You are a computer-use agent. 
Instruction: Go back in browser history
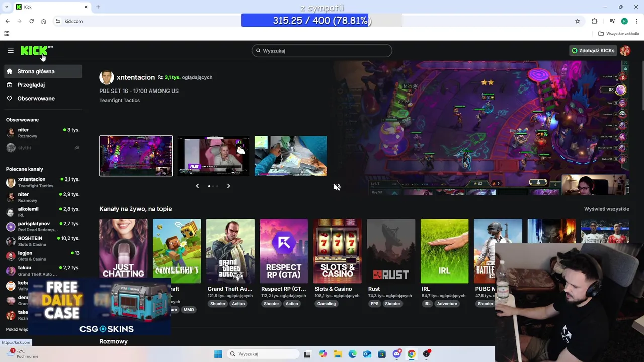(7, 21)
